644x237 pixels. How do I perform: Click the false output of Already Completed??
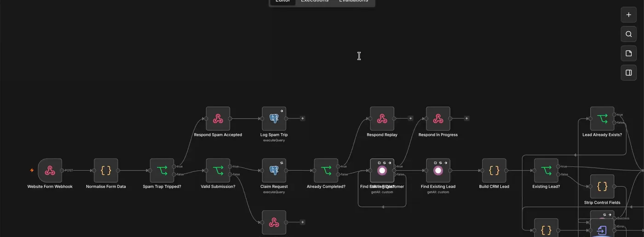[x=338, y=175]
